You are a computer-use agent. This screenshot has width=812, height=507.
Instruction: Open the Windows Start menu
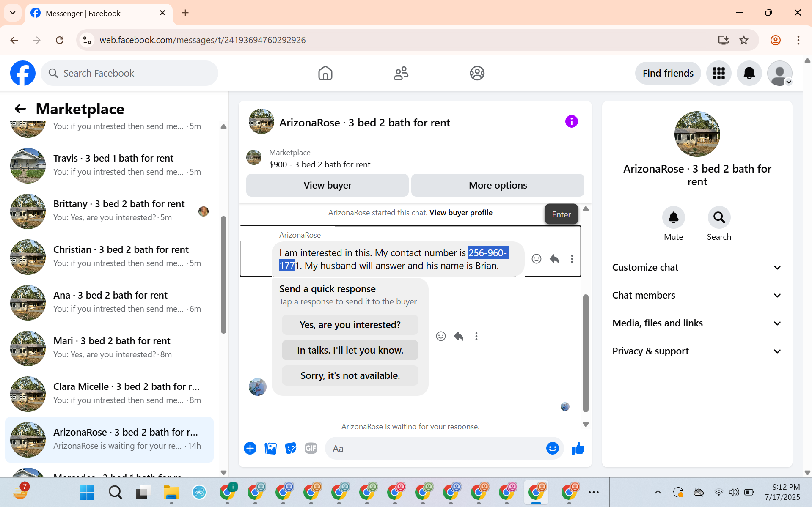click(x=87, y=492)
